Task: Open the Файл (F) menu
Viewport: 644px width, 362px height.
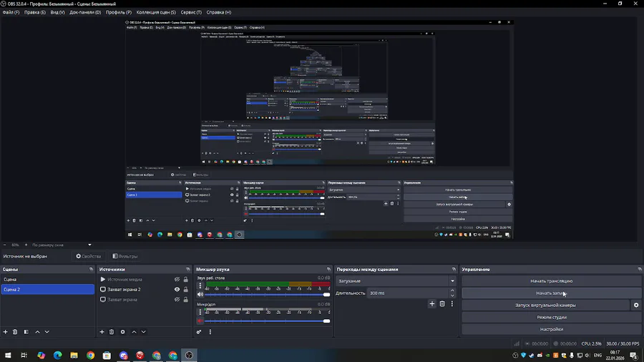Action: [11, 12]
